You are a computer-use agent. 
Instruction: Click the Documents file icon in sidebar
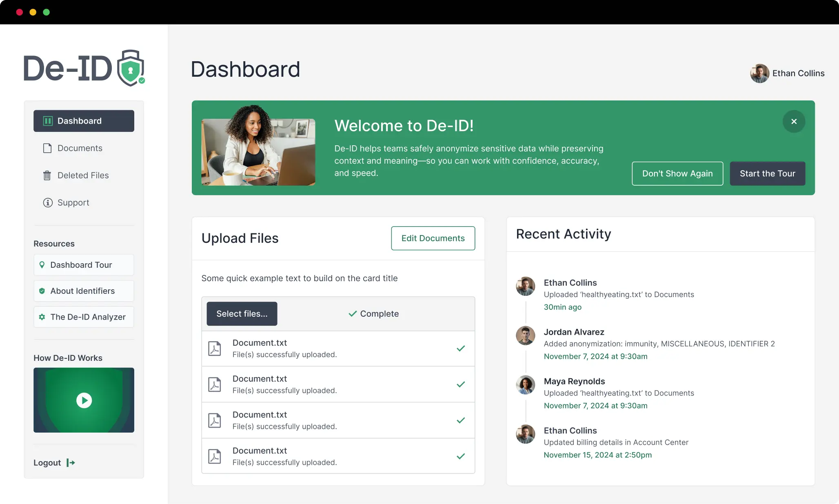(47, 148)
